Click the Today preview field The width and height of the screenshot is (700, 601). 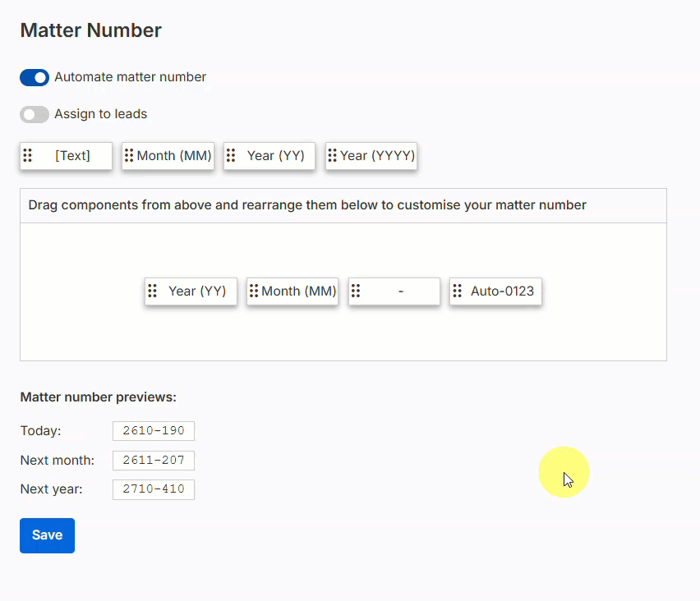[x=154, y=430]
